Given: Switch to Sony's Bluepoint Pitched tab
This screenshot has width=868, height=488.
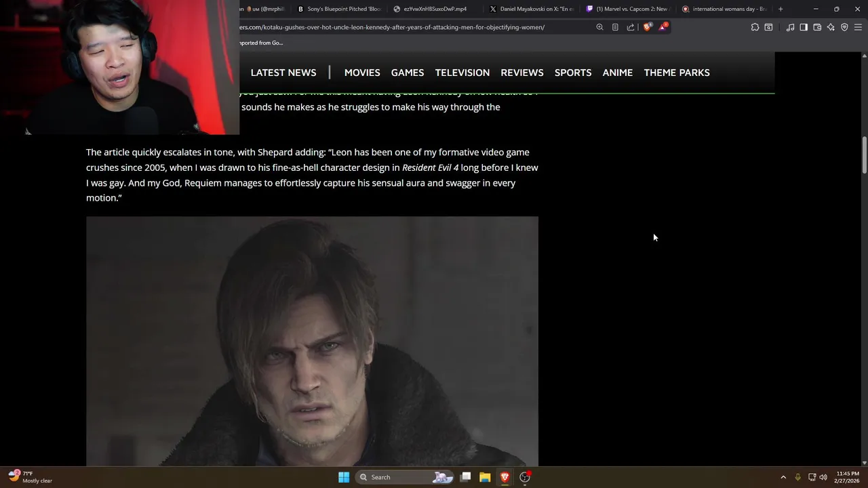Looking at the screenshot, I should 340,9.
